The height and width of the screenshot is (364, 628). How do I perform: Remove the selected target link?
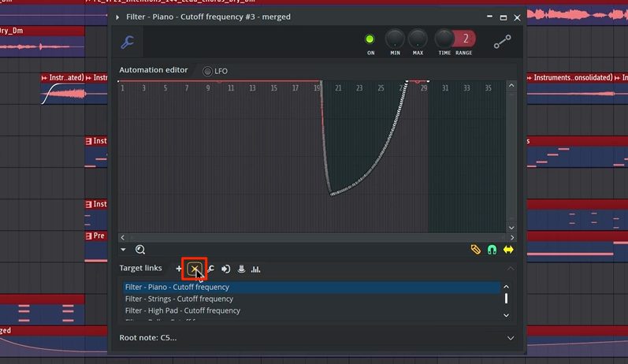click(195, 269)
